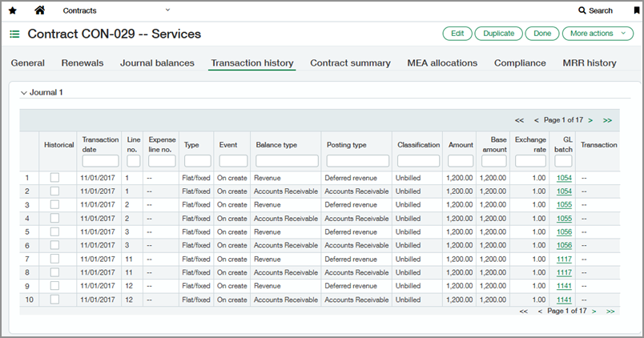This screenshot has width=644, height=338.
Task: Select the Historical checkbox in row 10
Action: 54,300
